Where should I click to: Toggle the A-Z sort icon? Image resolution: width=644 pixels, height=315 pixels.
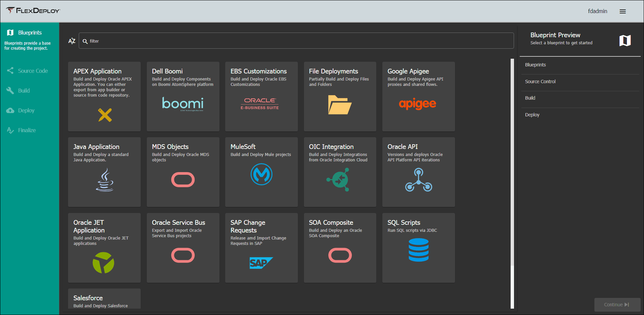72,41
